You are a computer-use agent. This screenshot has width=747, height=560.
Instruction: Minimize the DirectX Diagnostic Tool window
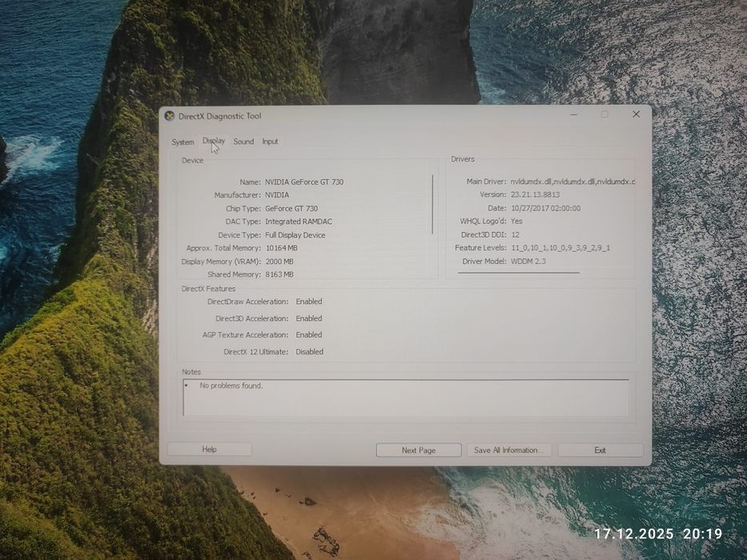[x=574, y=114]
